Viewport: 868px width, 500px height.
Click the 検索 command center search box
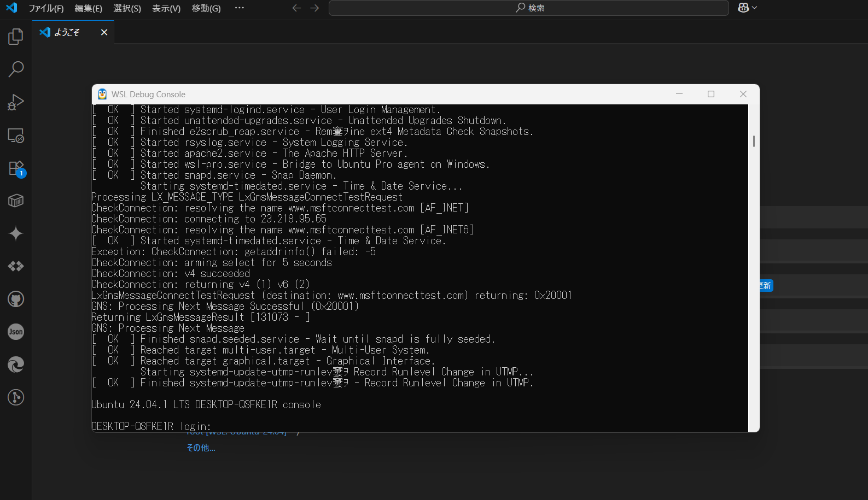pyautogui.click(x=529, y=8)
